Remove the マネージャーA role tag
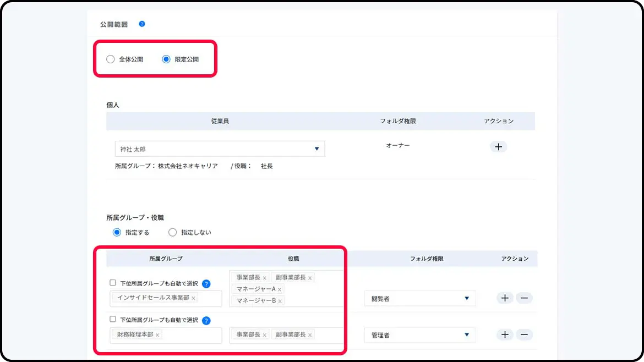This screenshot has width=644, height=362. coord(280,289)
